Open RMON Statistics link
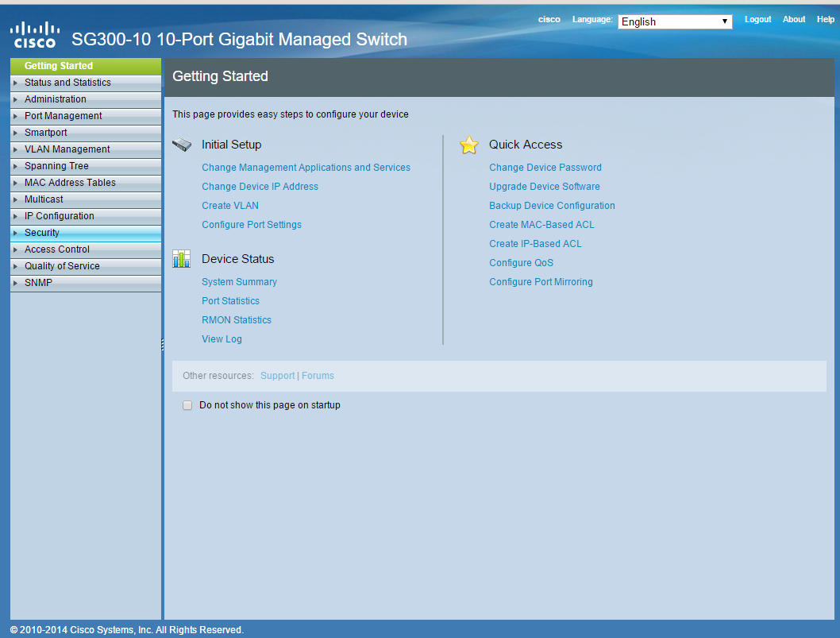Image resolution: width=840 pixels, height=638 pixels. (x=237, y=320)
